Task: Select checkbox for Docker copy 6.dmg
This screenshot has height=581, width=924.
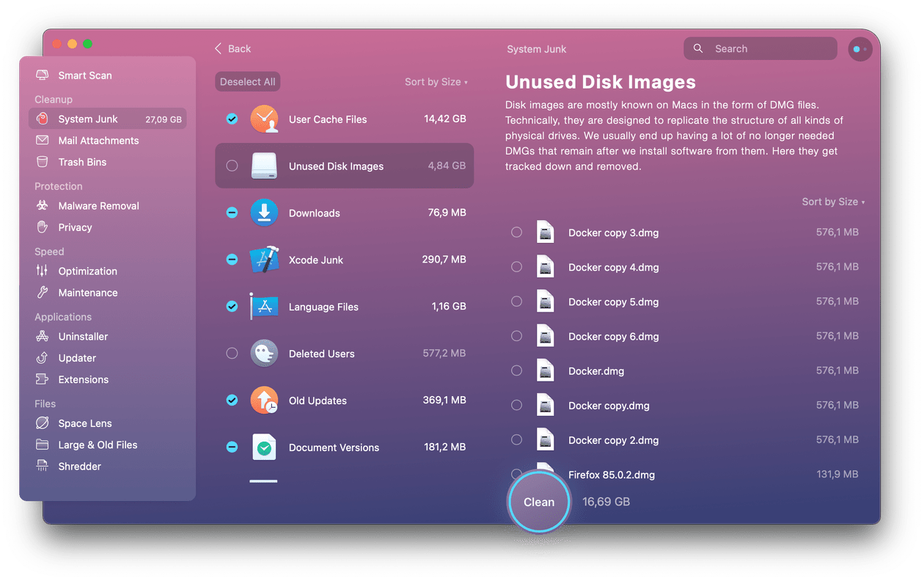Action: 516,336
